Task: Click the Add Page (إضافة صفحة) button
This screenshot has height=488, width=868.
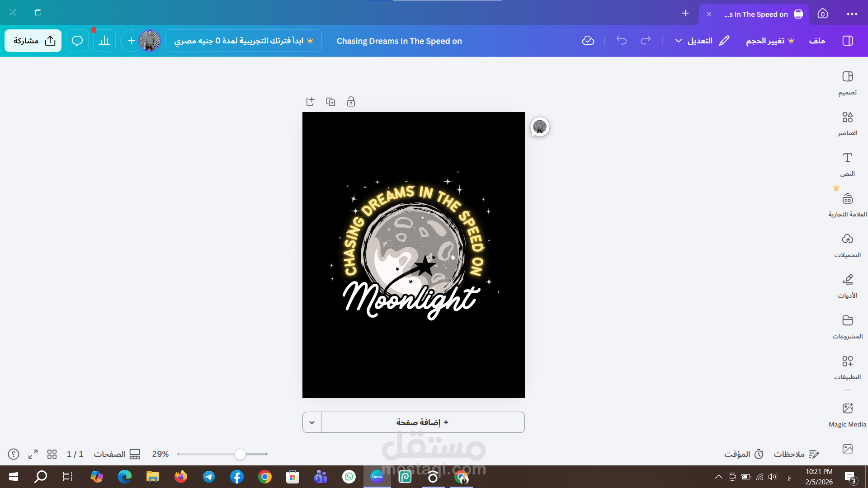Action: click(x=423, y=422)
